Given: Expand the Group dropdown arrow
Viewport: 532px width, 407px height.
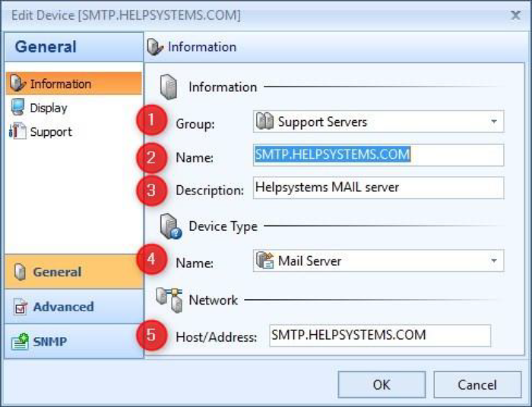Looking at the screenshot, I should tap(493, 121).
